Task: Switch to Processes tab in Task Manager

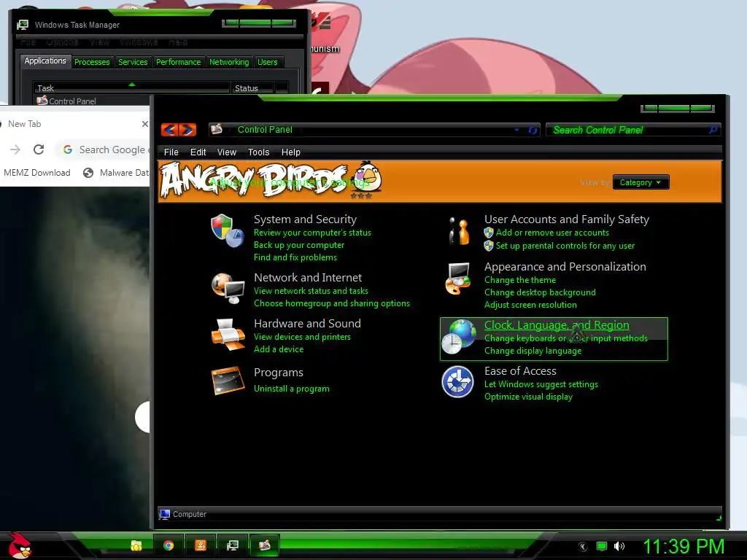Action: 92,62
